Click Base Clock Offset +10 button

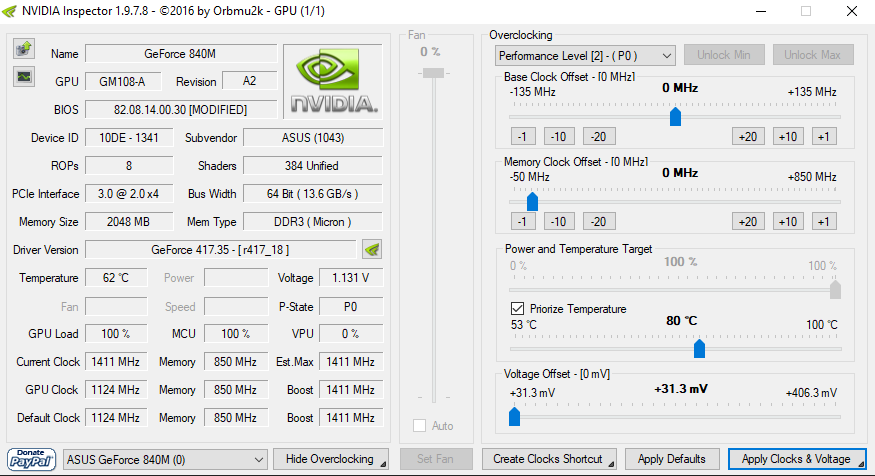point(788,137)
